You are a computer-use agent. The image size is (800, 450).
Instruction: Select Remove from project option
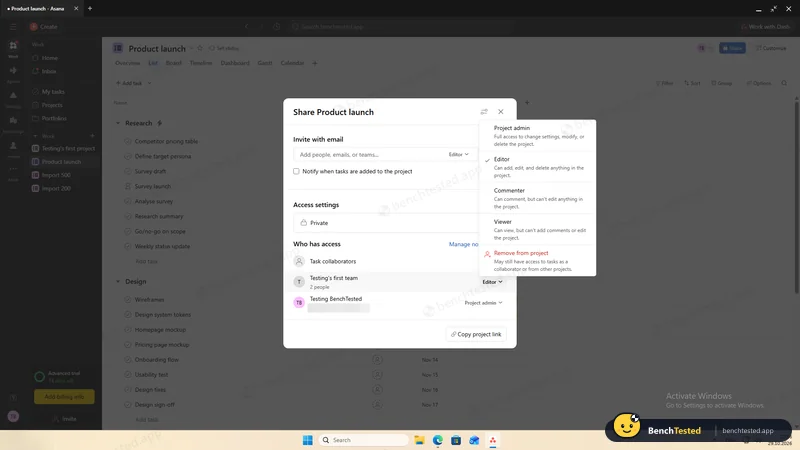(x=538, y=260)
